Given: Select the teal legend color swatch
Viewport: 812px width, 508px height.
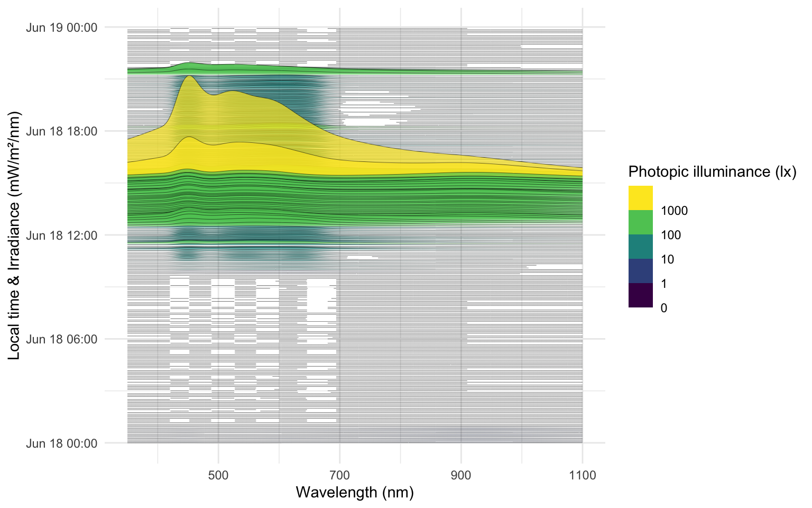Looking at the screenshot, I should pyautogui.click(x=640, y=247).
